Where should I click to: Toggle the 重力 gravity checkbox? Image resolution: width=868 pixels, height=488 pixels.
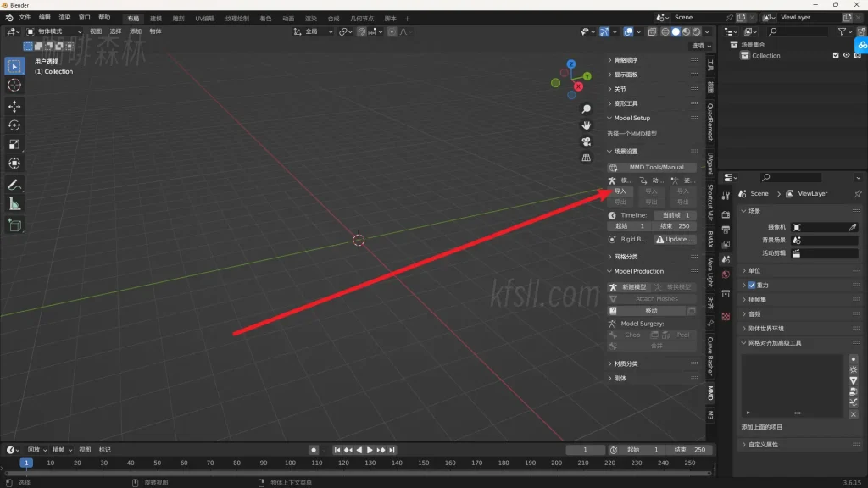coord(752,286)
